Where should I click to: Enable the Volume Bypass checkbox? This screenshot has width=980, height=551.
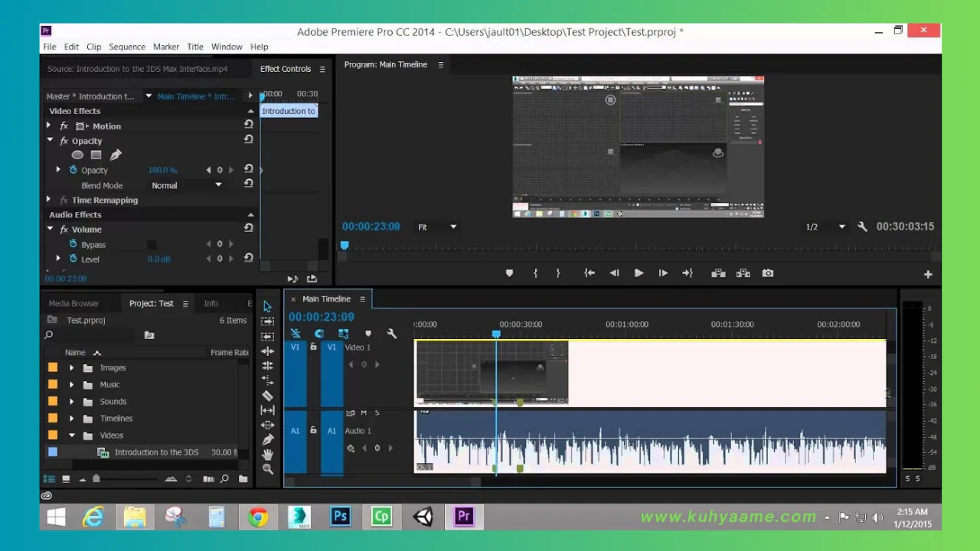coord(152,245)
